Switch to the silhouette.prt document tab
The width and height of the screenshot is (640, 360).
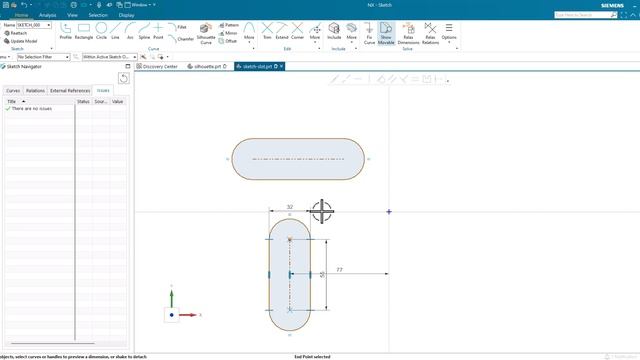207,66
